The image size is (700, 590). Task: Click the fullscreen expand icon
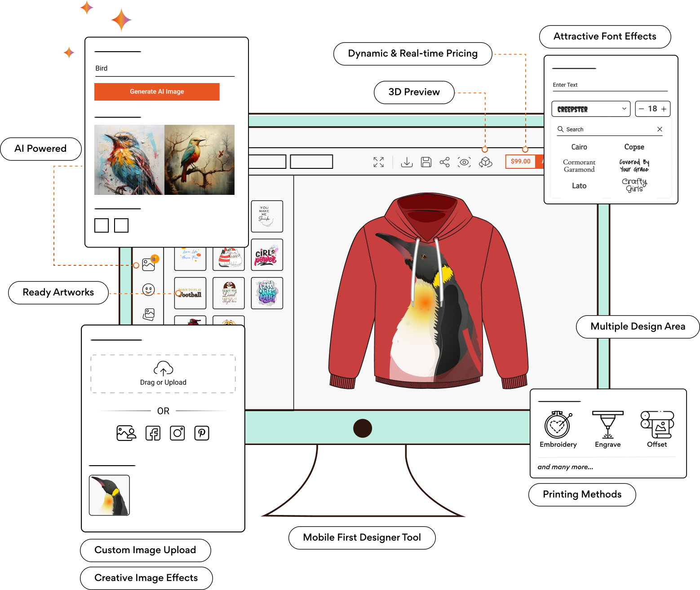[379, 162]
